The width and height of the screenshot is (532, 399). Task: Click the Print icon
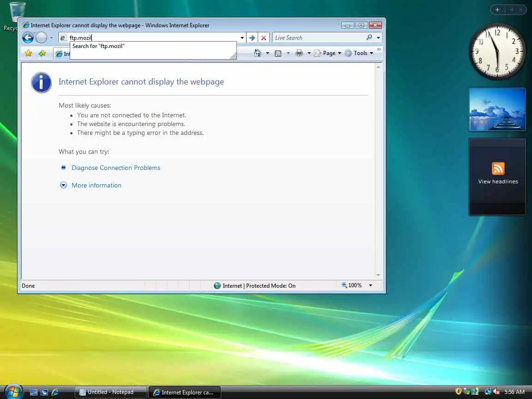click(299, 53)
